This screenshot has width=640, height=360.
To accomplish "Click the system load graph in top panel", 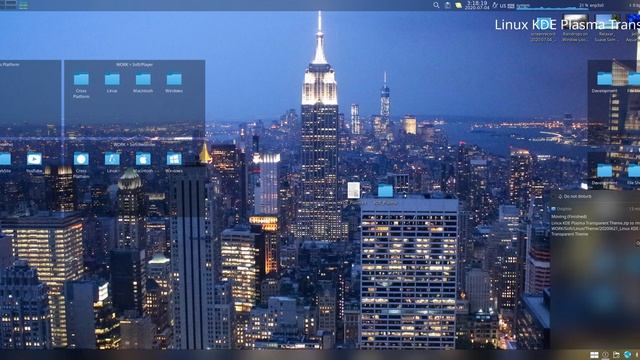I will pos(553,6).
